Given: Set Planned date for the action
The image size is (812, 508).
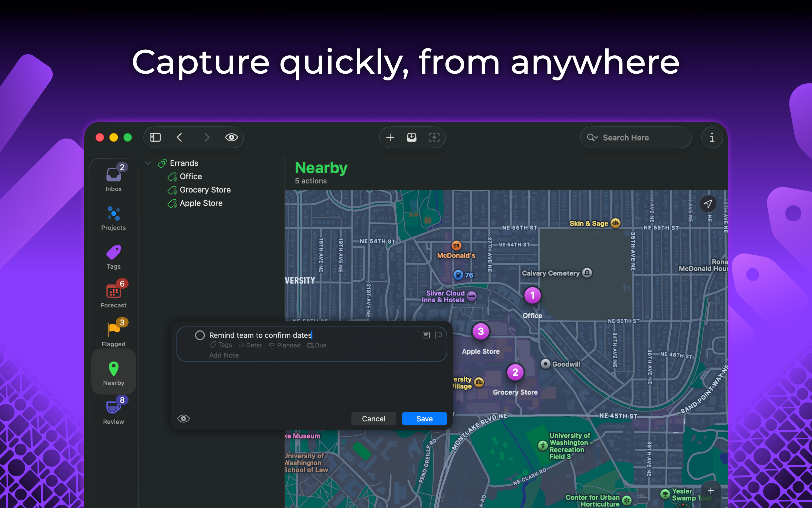Looking at the screenshot, I should tap(285, 345).
